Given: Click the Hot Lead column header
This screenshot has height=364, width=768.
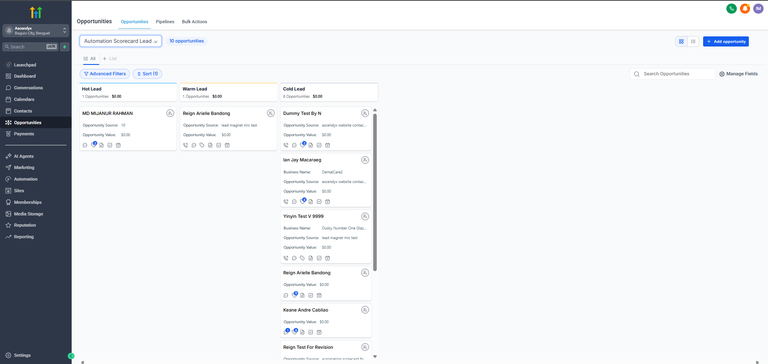Looking at the screenshot, I should [x=128, y=92].
